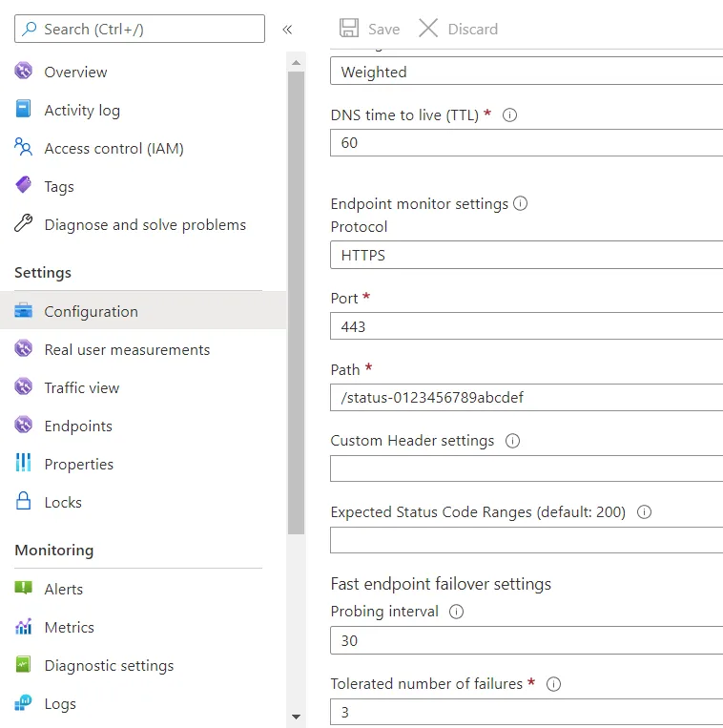The image size is (723, 728).
Task: Click the Access control (IAM) icon
Action: (24, 148)
